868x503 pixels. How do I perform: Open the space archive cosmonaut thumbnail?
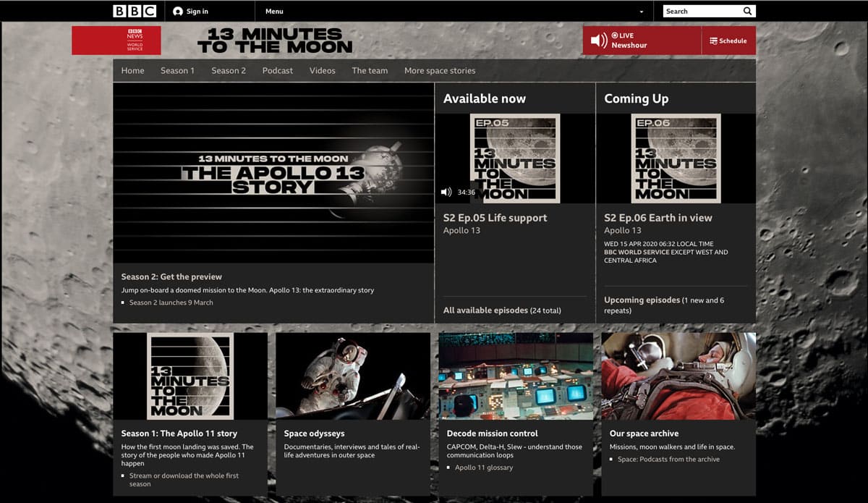click(x=678, y=376)
